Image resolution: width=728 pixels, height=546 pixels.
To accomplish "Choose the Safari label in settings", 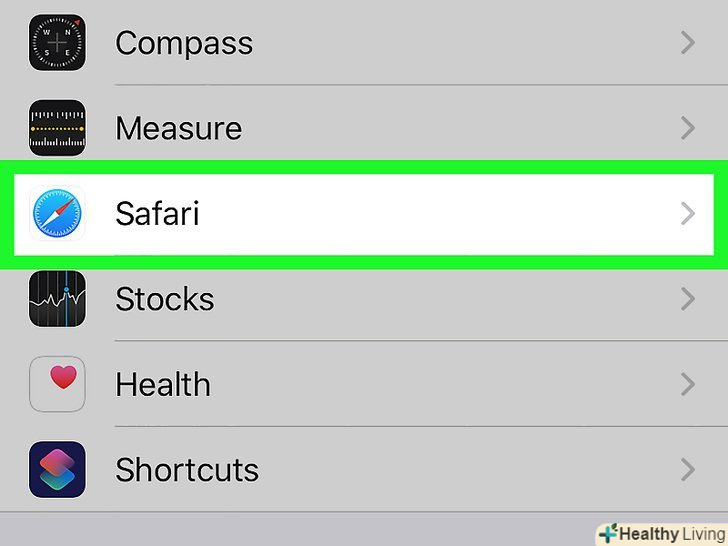I will [x=157, y=214].
